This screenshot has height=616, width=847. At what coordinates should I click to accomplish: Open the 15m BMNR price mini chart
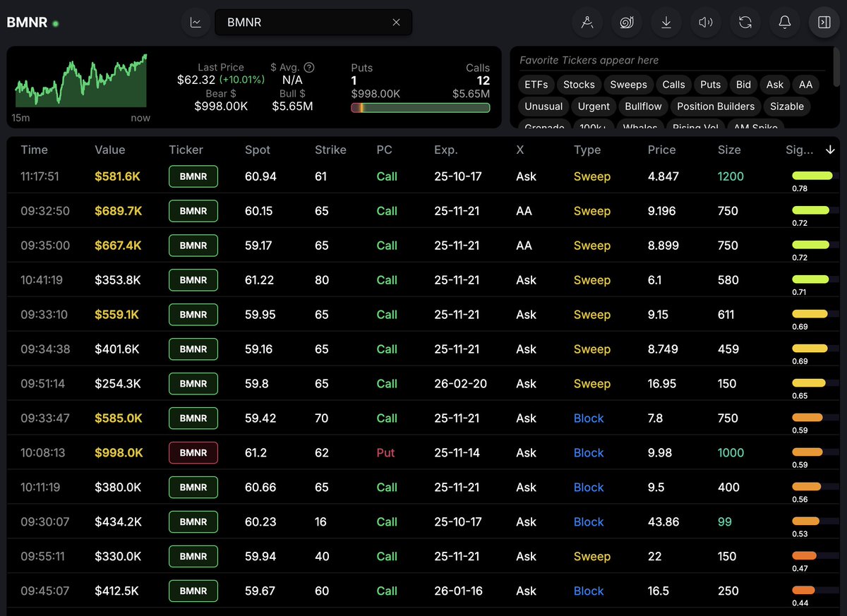pyautogui.click(x=81, y=81)
